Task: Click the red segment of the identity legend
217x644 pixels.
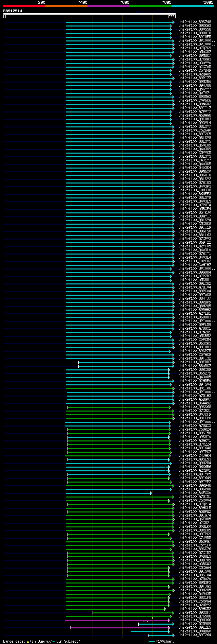Action: point(24,6)
